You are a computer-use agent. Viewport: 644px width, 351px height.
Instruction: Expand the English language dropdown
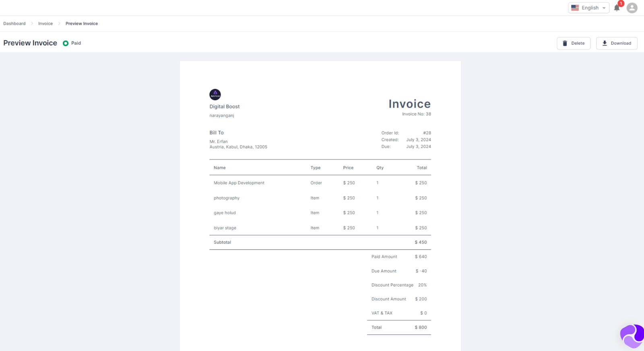(588, 8)
